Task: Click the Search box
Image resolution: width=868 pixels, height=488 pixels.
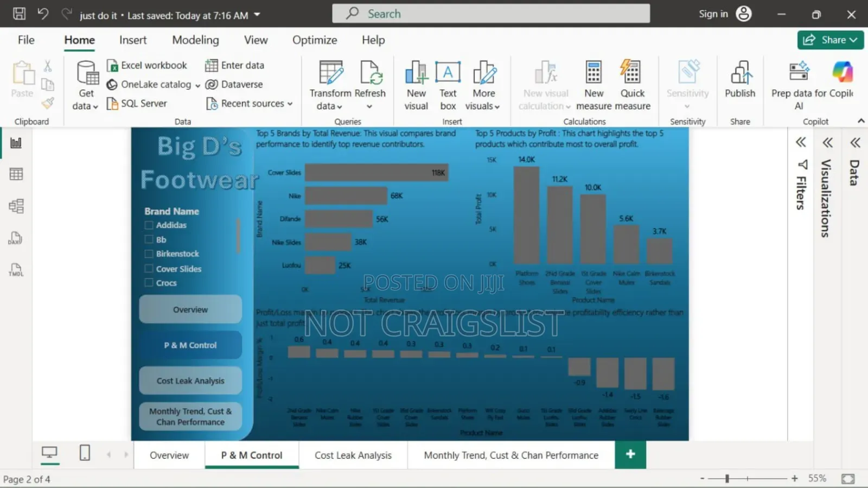Action: [x=491, y=14]
